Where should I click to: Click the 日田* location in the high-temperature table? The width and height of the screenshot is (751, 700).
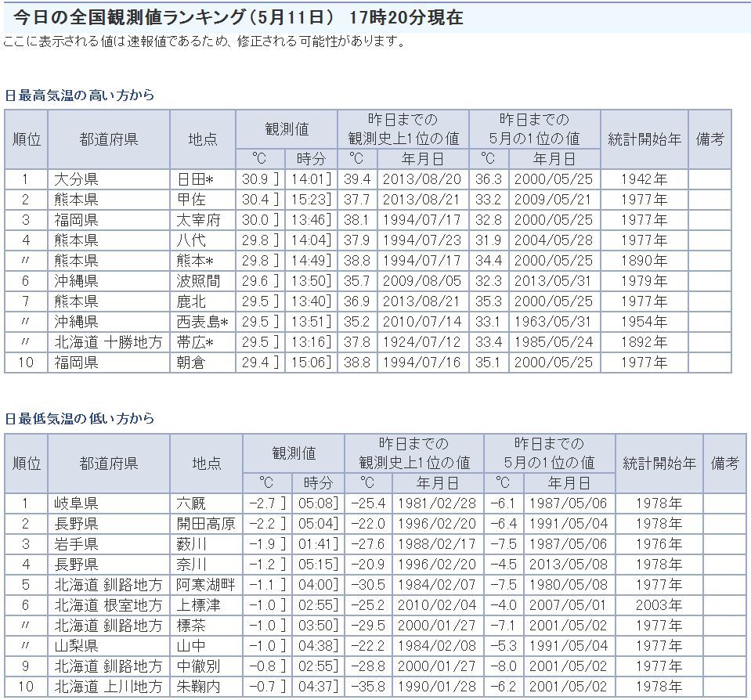click(x=196, y=179)
